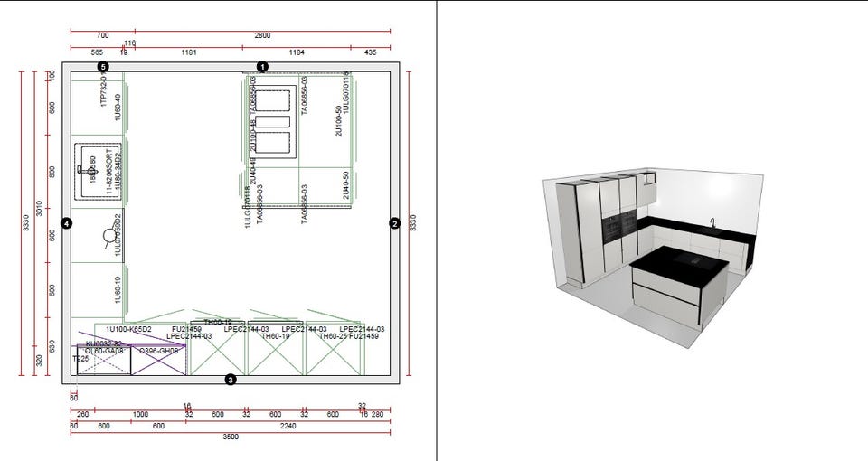Click the round lamp symbol near 1UL0705902
The width and height of the screenshot is (868, 461).
click(x=109, y=236)
